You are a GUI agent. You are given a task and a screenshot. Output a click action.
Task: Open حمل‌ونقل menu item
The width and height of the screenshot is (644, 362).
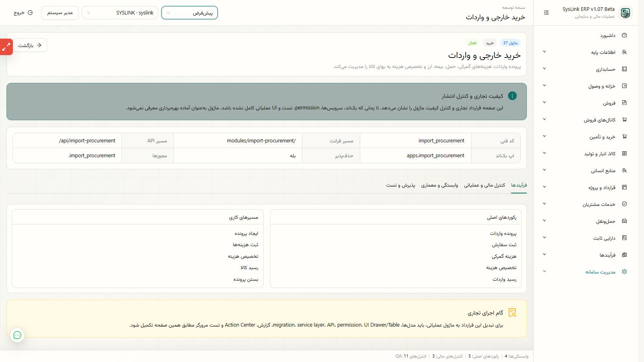click(x=586, y=221)
